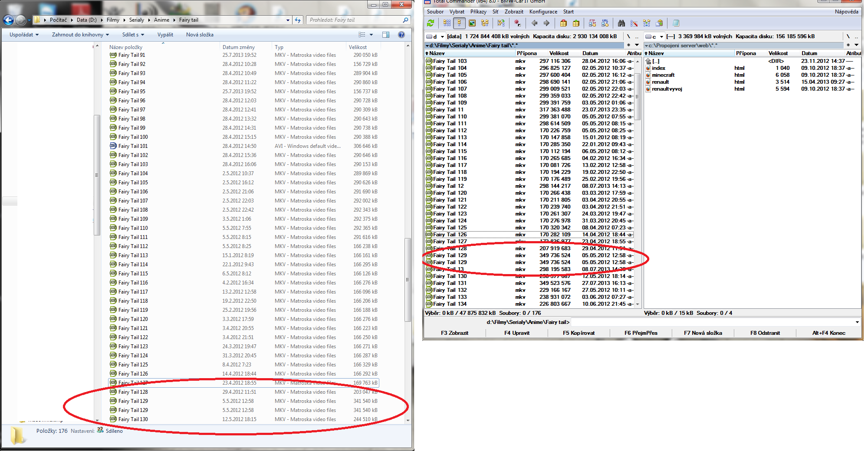Open the Explorer view options dropdown arrow

pos(371,35)
